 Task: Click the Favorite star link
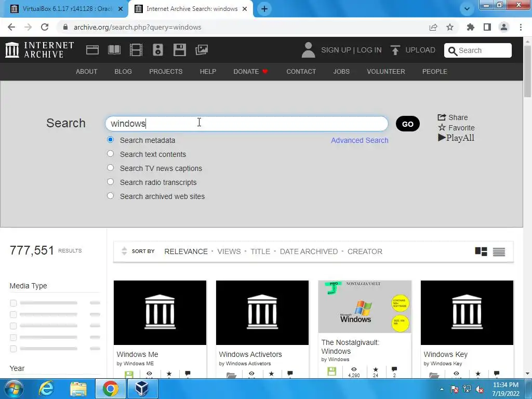(x=456, y=128)
